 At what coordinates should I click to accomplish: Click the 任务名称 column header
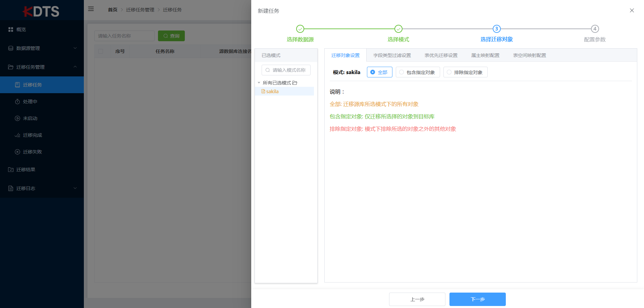(x=165, y=51)
